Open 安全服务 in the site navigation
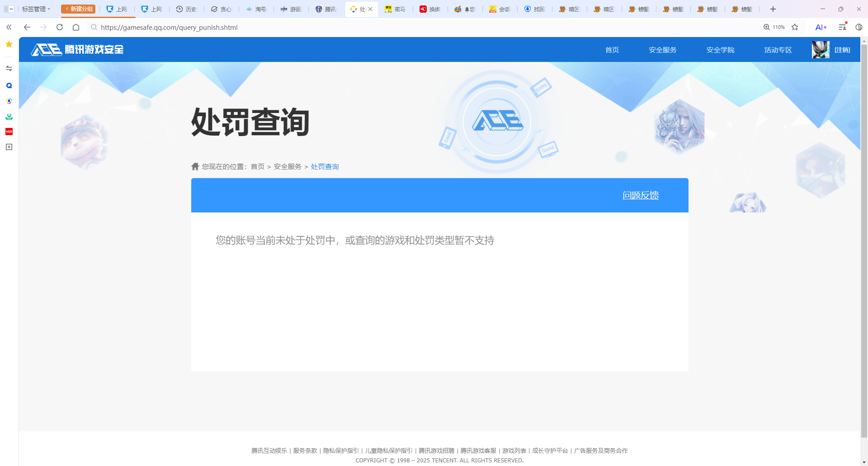Viewport: 868px width, 466px height. tap(662, 50)
